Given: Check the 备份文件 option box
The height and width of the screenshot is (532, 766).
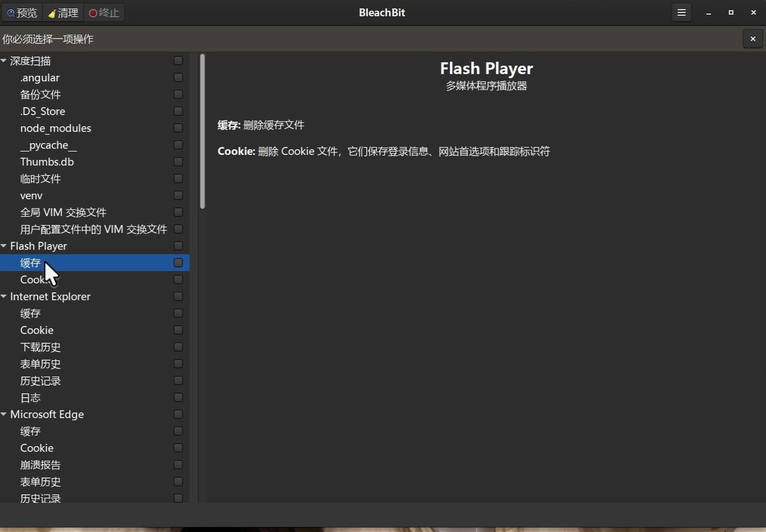Looking at the screenshot, I should pos(178,94).
